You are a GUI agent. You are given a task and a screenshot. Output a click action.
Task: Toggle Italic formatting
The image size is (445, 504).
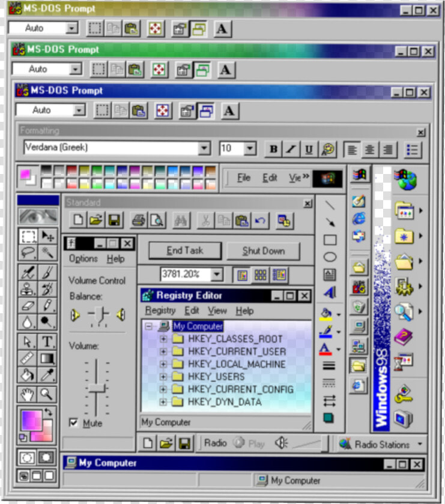pyautogui.click(x=291, y=149)
